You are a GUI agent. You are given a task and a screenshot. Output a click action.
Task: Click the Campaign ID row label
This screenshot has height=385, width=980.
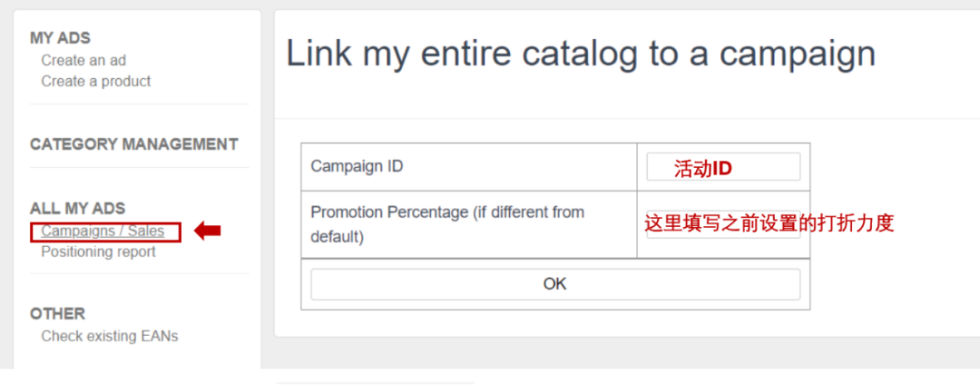coord(357,167)
